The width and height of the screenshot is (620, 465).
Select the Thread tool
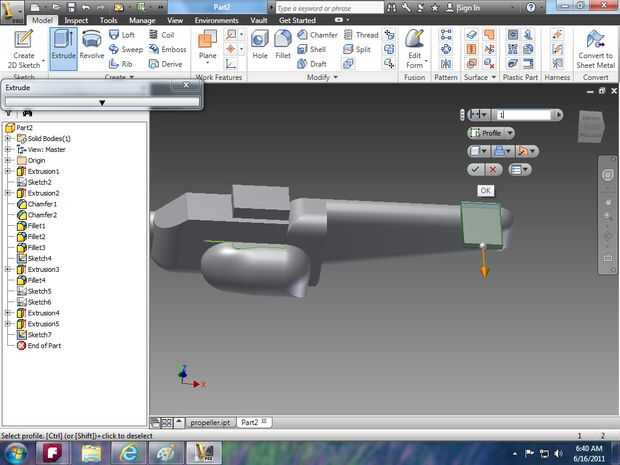[361, 35]
